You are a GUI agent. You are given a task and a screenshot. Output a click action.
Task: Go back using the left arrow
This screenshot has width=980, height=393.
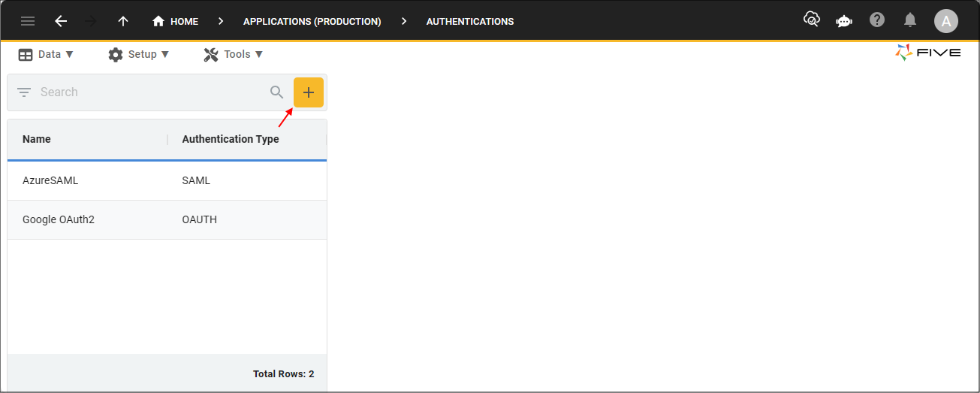coord(61,21)
